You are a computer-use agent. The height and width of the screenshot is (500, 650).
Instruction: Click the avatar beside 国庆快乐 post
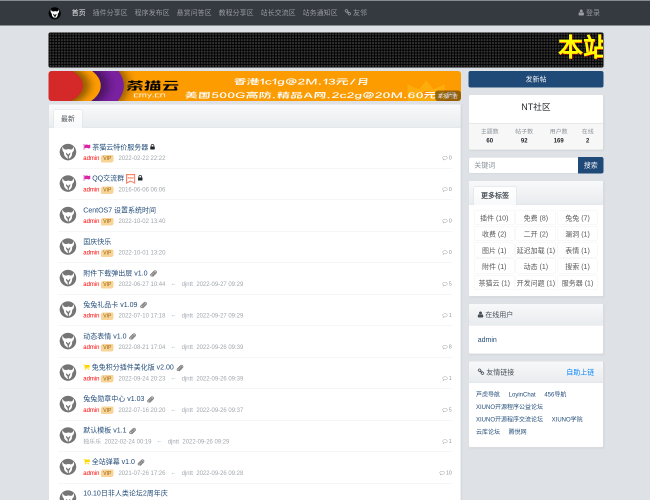click(68, 247)
